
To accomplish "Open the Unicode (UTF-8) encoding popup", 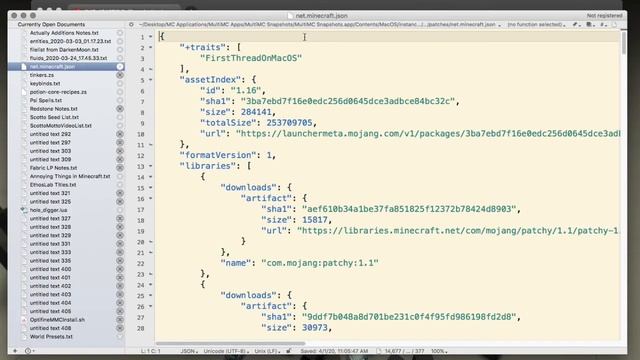I will (226, 351).
